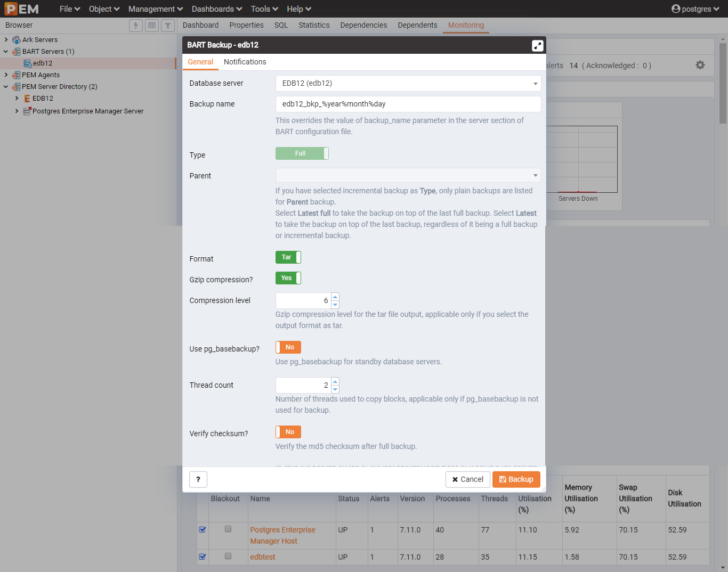Click the View Data grid icon in Browser
This screenshot has width=728, height=572.
pos(152,25)
